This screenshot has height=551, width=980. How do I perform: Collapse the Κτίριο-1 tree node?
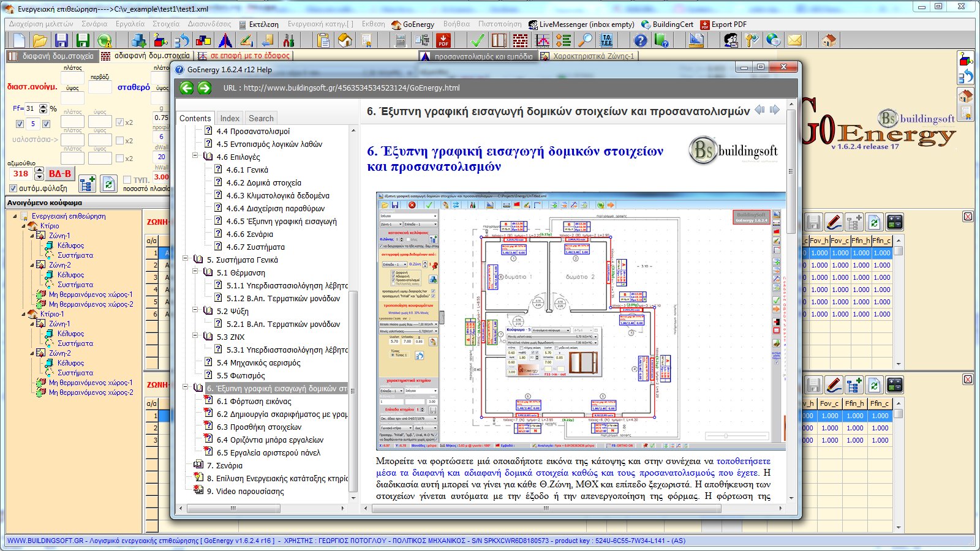click(24, 314)
